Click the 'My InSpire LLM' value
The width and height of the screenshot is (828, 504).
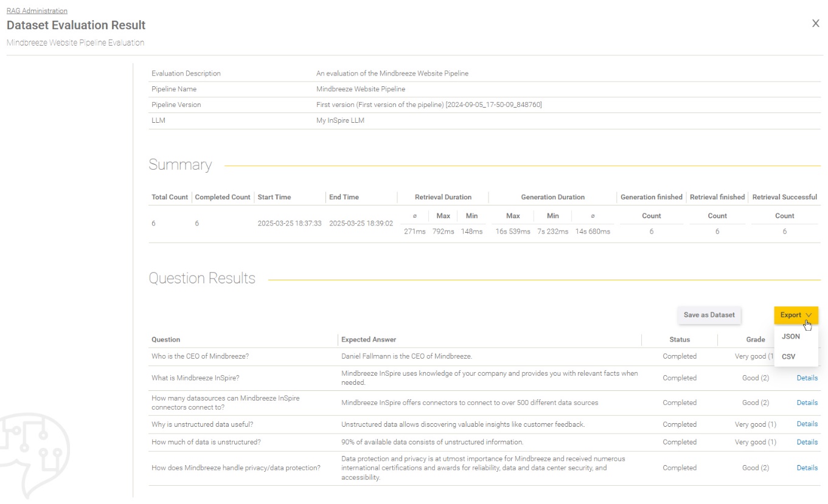pos(341,120)
